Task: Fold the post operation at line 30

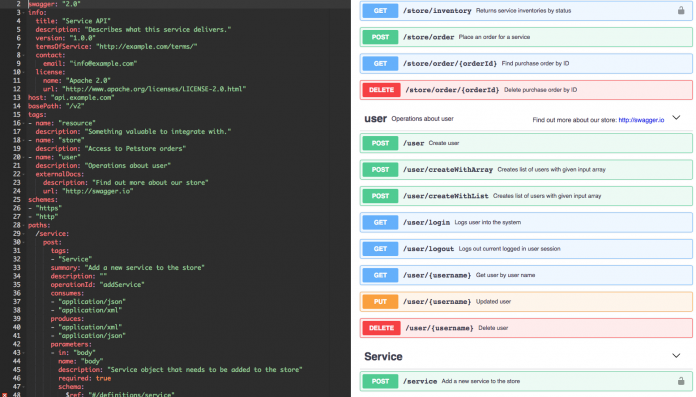Action: (x=24, y=242)
